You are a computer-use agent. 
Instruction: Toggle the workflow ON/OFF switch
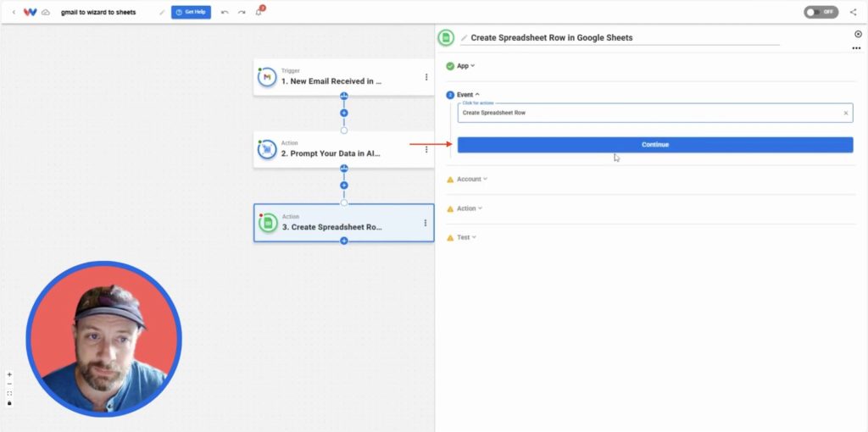coord(821,12)
